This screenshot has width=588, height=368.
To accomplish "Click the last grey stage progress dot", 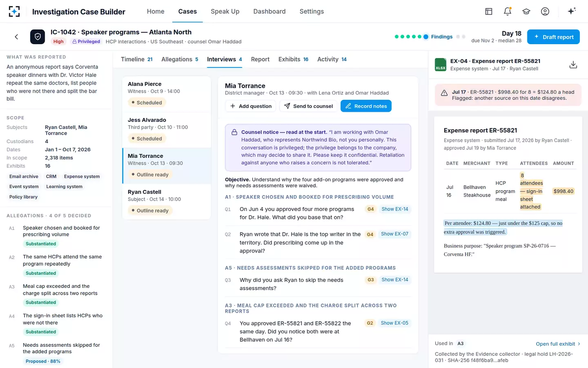I will tap(463, 37).
